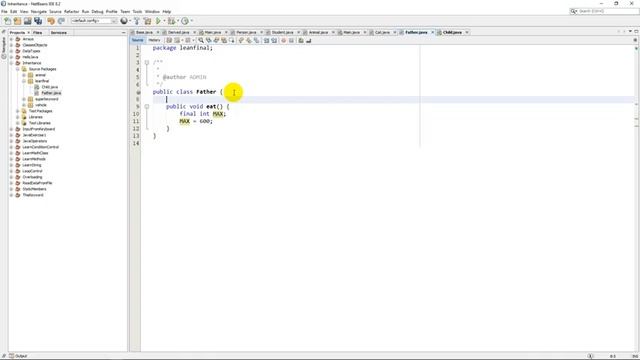This screenshot has height=360, width=640.
Task: Switch to the Child.java editor tab
Action: pyautogui.click(x=452, y=32)
